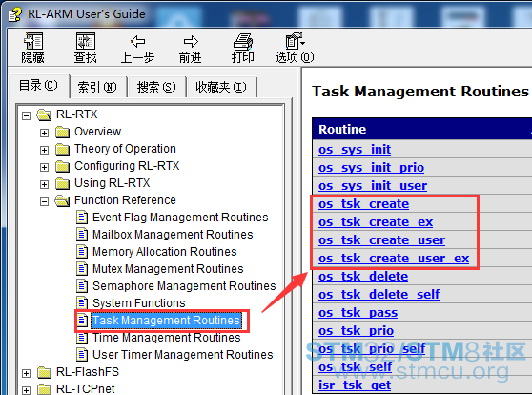Open the os_tsk_prio link
The image size is (532, 395).
(x=356, y=331)
